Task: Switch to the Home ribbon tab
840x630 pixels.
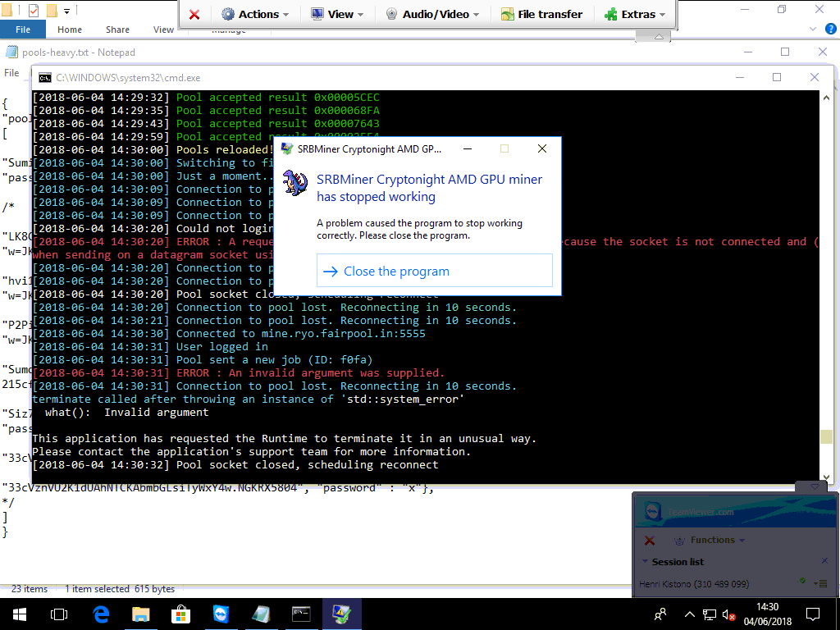Action: tap(70, 30)
